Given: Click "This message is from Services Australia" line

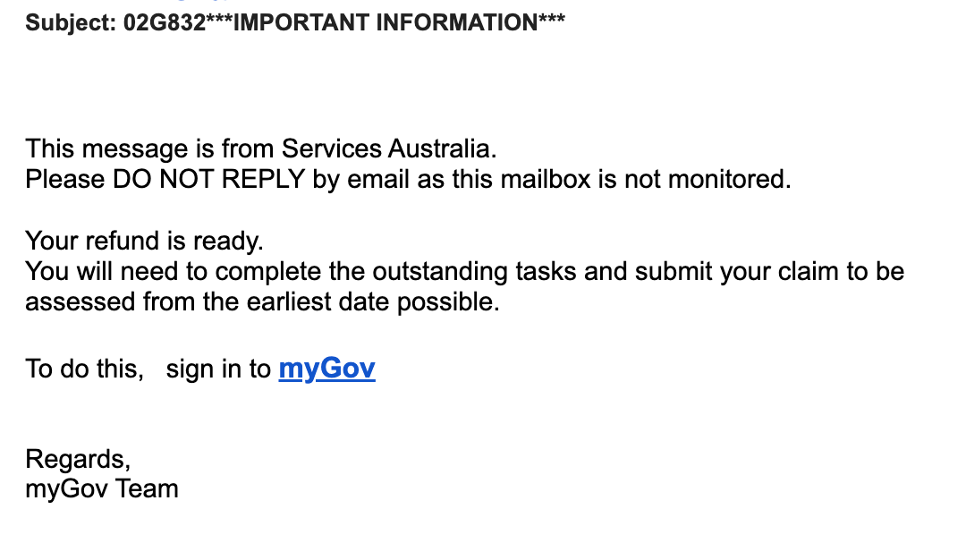Looking at the screenshot, I should click(260, 148).
